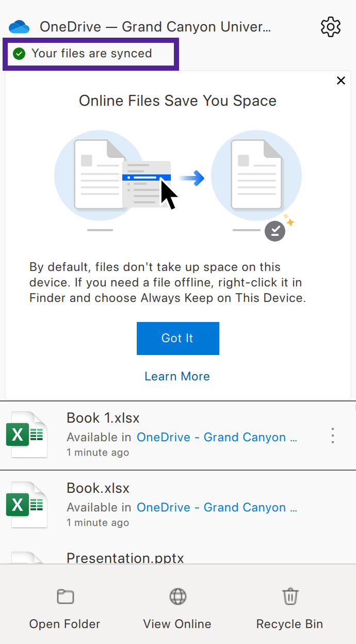Select the Presentation.pptx file name
Viewport: 356px width, 644px height.
point(125,557)
